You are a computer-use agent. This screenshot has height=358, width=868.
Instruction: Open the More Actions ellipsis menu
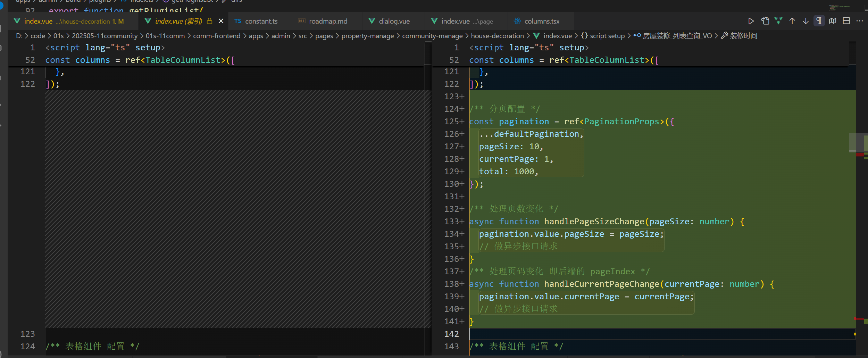click(x=860, y=21)
